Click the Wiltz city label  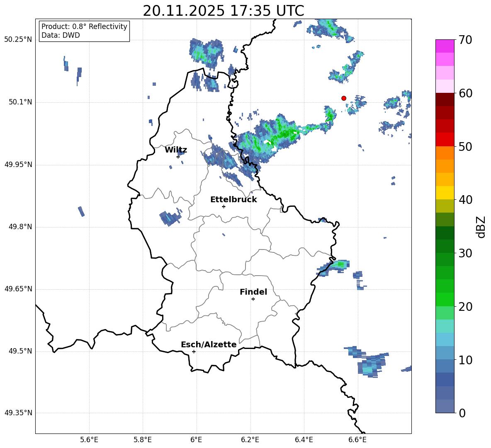[x=176, y=150]
